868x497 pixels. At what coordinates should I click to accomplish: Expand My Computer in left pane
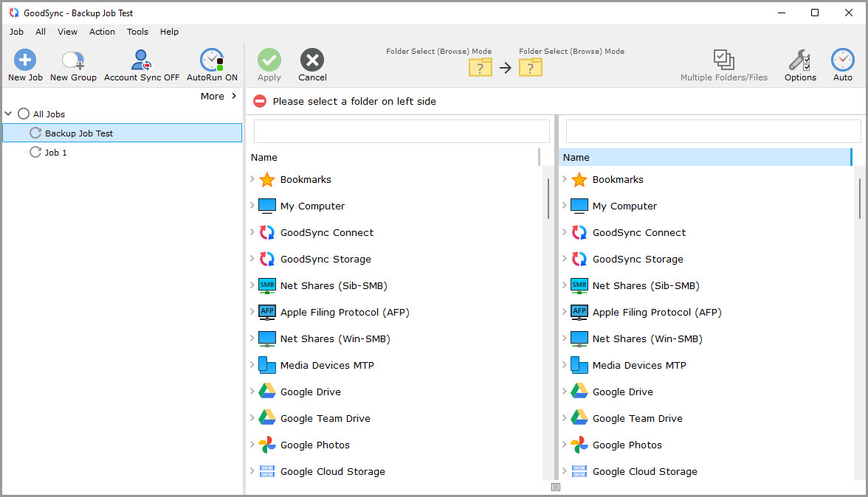click(x=252, y=206)
